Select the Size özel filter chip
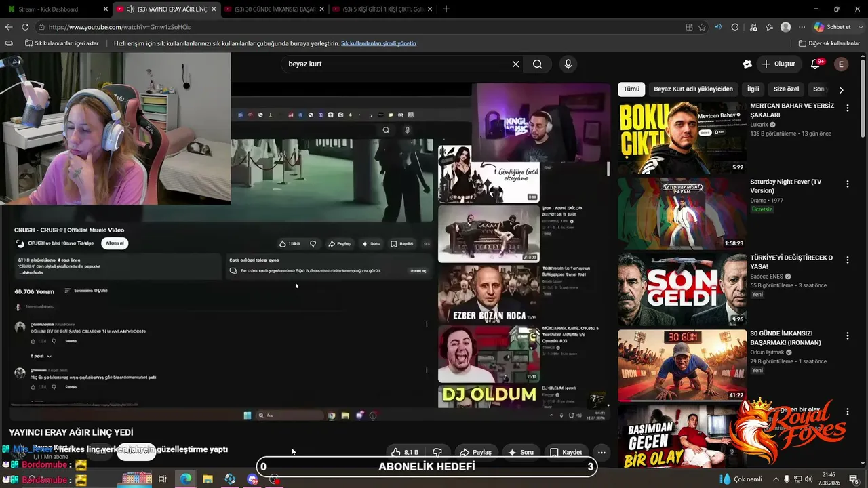 tap(786, 89)
